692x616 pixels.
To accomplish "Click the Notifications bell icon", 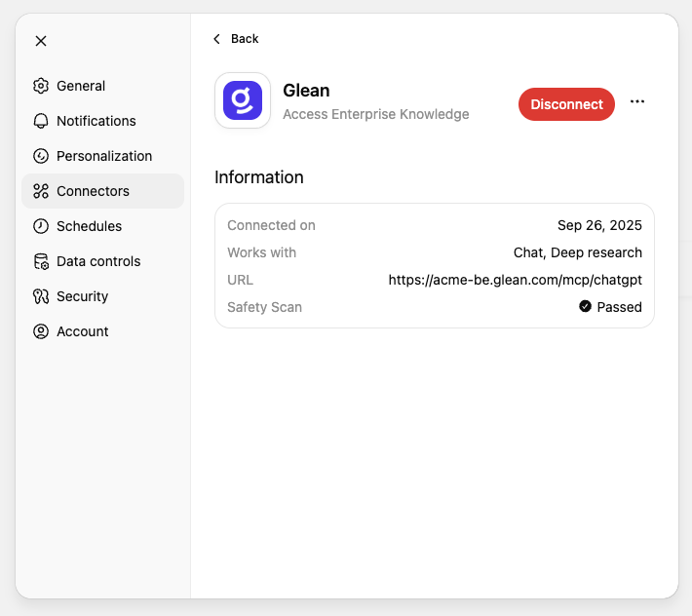I will pyautogui.click(x=41, y=121).
